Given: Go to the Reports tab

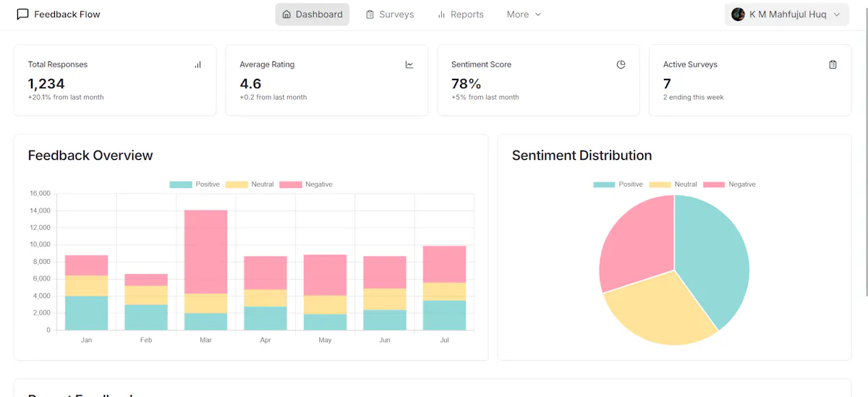Looking at the screenshot, I should tap(460, 14).
